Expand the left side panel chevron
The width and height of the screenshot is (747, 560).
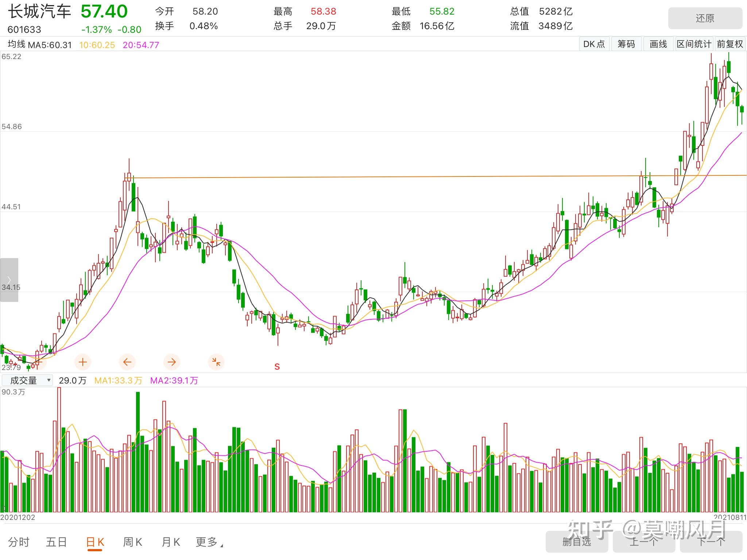[9, 280]
